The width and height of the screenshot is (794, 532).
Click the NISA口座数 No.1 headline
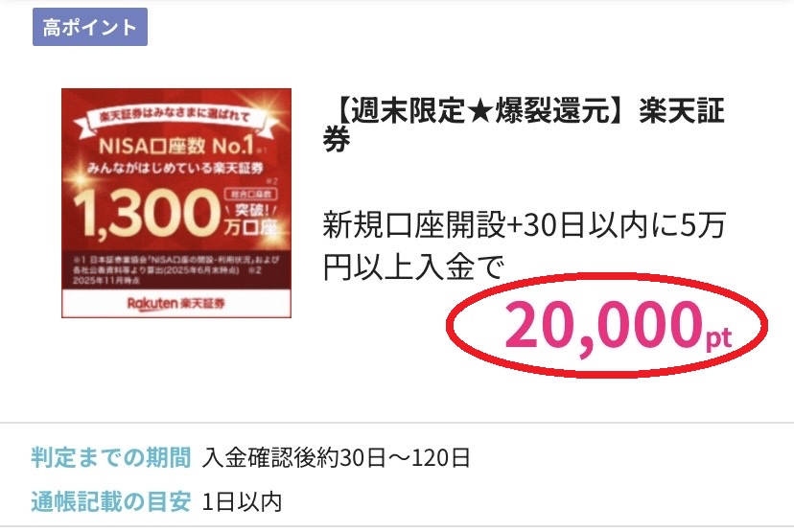pos(175,147)
